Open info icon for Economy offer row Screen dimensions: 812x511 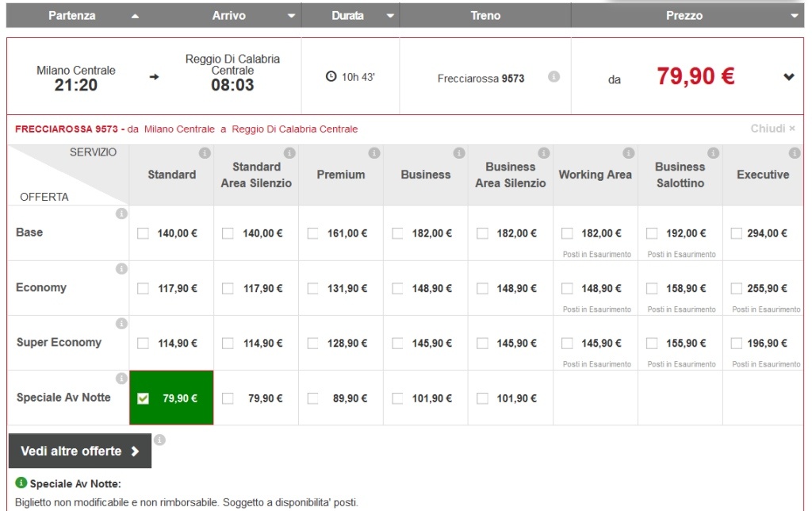(121, 269)
